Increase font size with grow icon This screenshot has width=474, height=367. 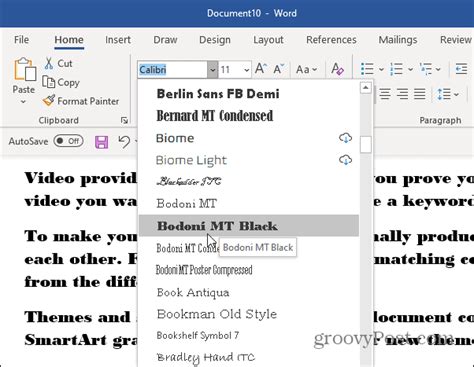click(x=261, y=69)
